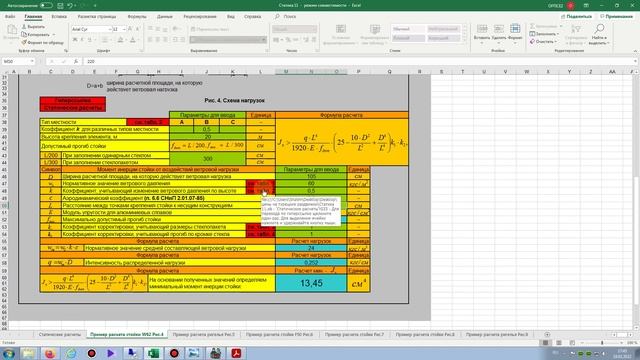The image size is (640, 360).
Task: Click the fill color bucket icon
Action: click(x=120, y=40)
